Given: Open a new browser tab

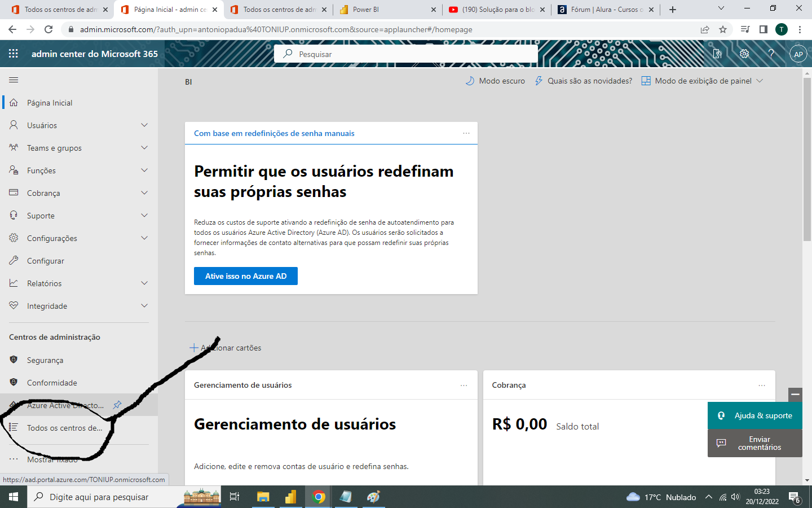Looking at the screenshot, I should 673,10.
